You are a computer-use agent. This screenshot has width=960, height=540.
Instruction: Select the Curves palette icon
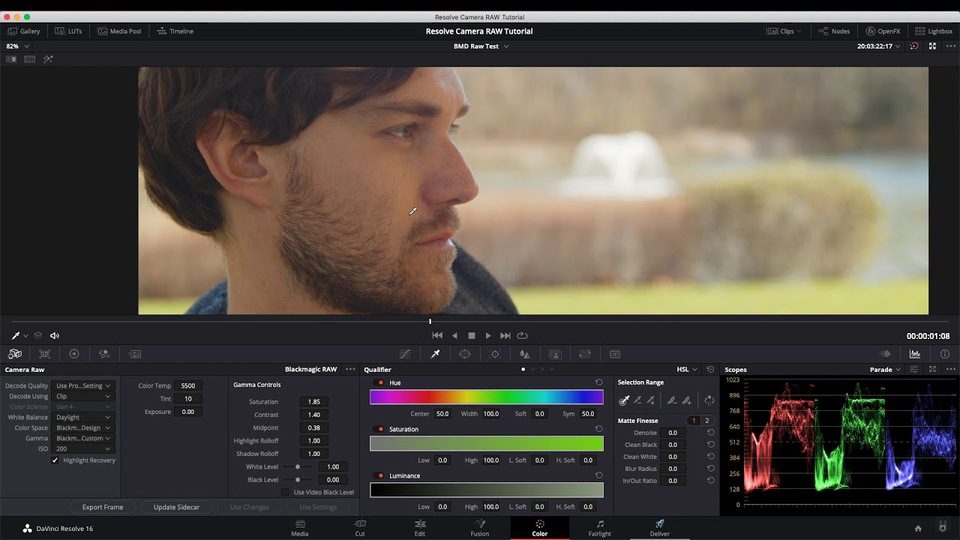(405, 354)
